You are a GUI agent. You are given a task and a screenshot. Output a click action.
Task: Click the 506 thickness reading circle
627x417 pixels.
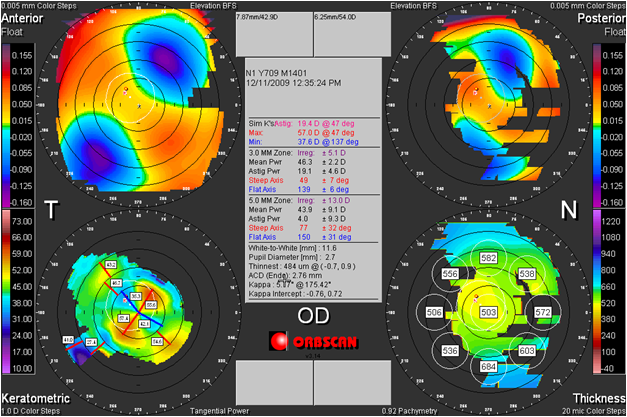[x=434, y=313]
